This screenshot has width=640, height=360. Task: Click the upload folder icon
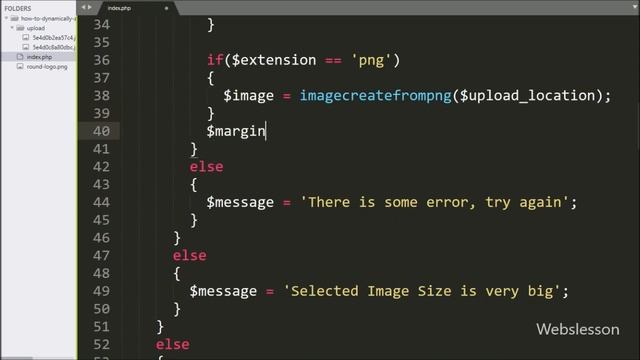click(20, 28)
